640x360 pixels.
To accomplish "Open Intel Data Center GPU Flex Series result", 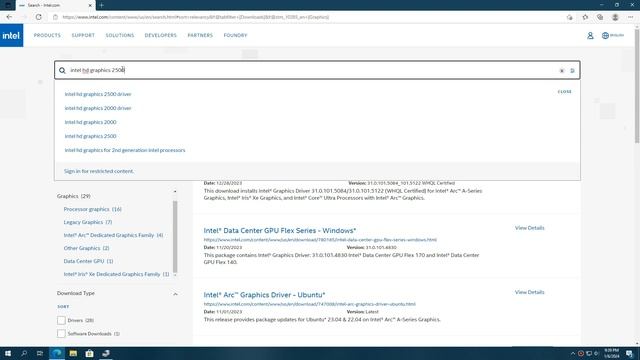I will click(280, 231).
